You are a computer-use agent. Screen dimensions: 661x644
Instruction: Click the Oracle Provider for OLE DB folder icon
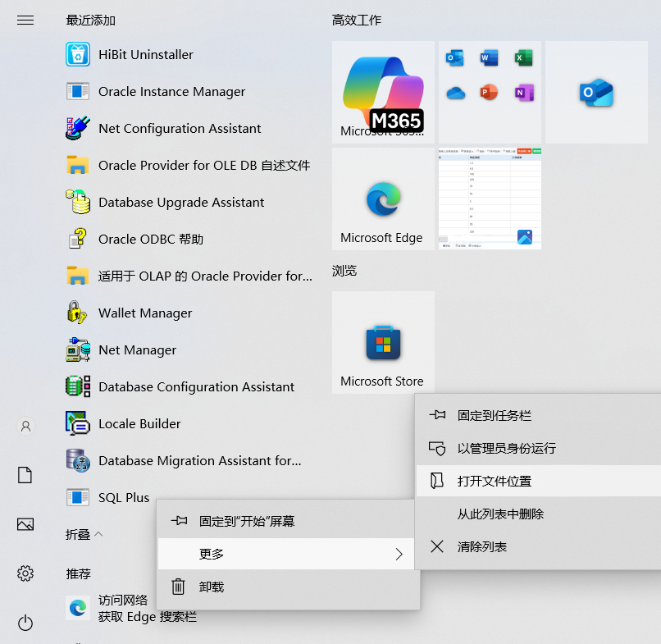[x=78, y=165]
